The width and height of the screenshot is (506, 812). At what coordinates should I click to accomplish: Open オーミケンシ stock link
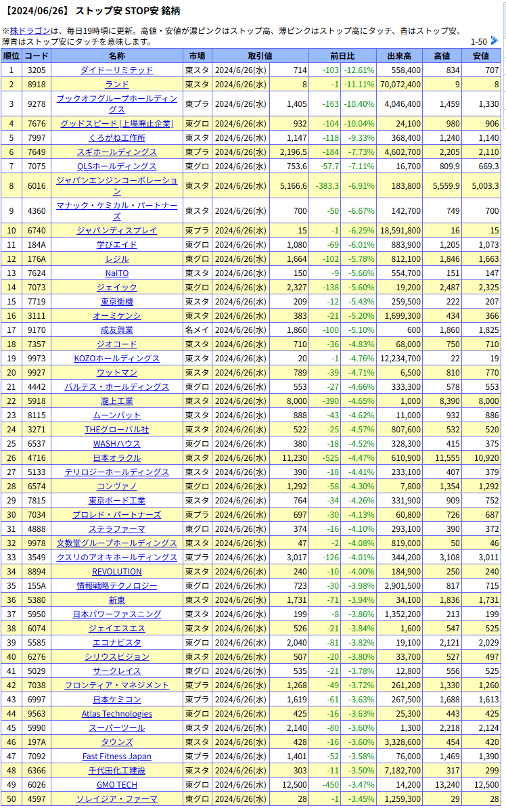click(x=116, y=315)
